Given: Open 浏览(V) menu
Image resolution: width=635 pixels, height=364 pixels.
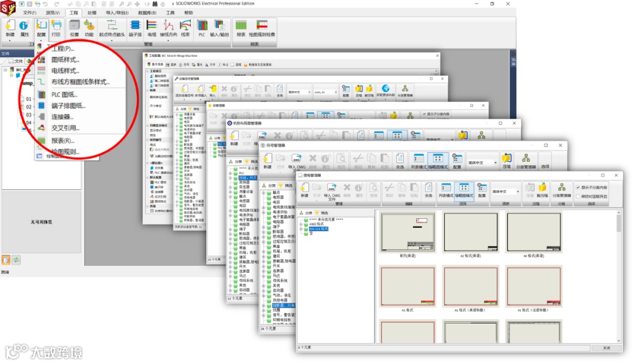Looking at the screenshot, I should coord(53,12).
